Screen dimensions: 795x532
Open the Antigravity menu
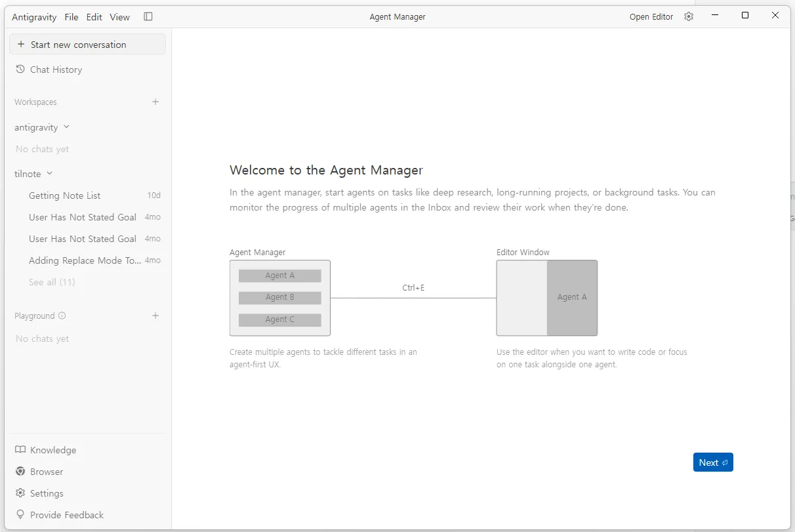click(34, 17)
